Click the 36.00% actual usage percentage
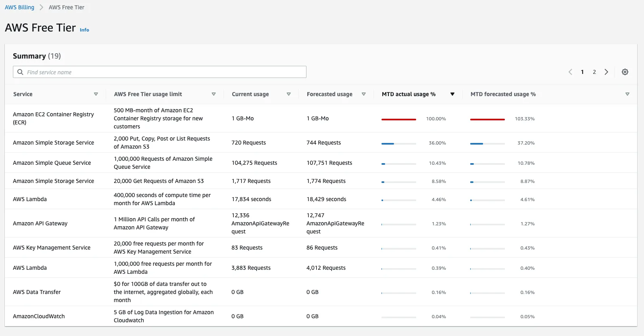This screenshot has height=336, width=644. pos(438,143)
